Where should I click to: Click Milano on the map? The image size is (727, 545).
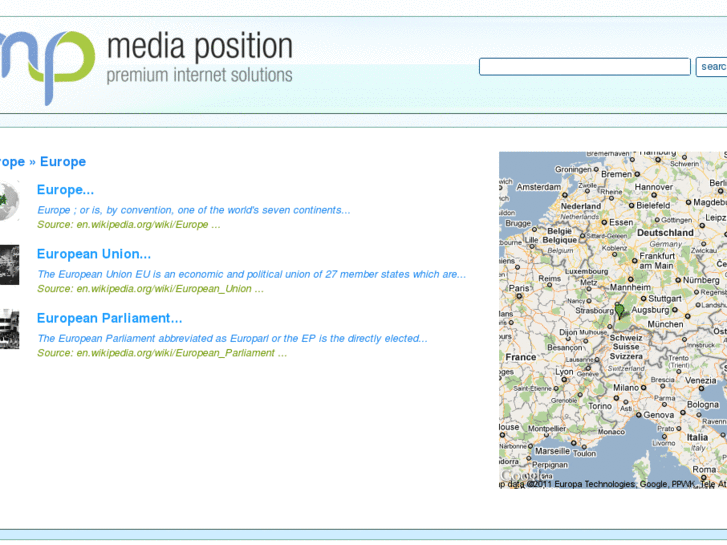[626, 387]
